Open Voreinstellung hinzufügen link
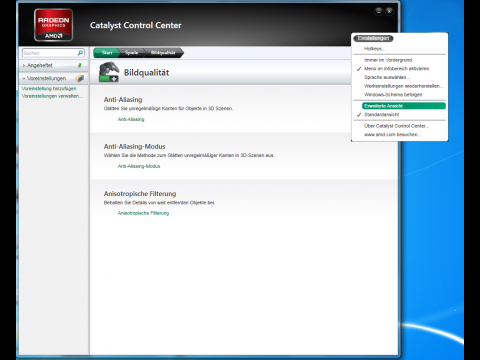The image size is (480, 360). [49, 88]
